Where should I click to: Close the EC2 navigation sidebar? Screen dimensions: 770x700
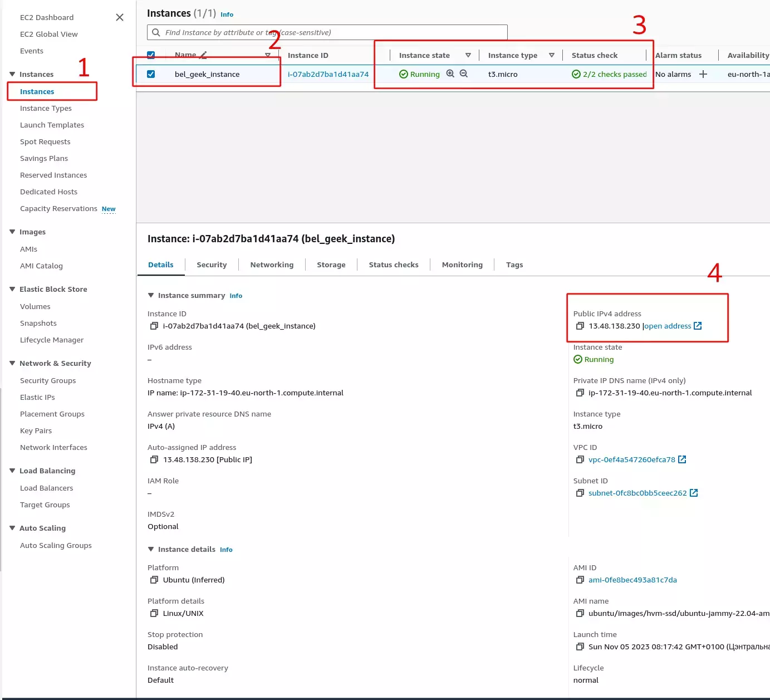(120, 17)
